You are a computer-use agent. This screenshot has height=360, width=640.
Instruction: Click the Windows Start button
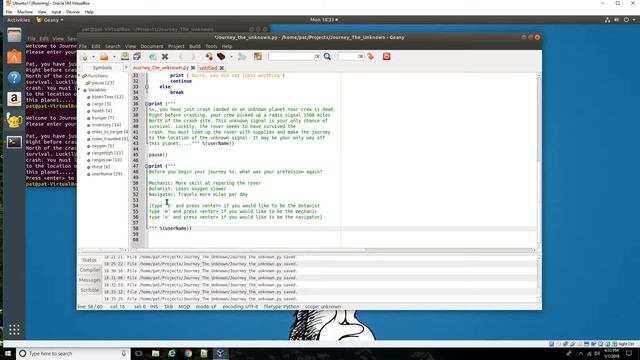(x=8, y=353)
